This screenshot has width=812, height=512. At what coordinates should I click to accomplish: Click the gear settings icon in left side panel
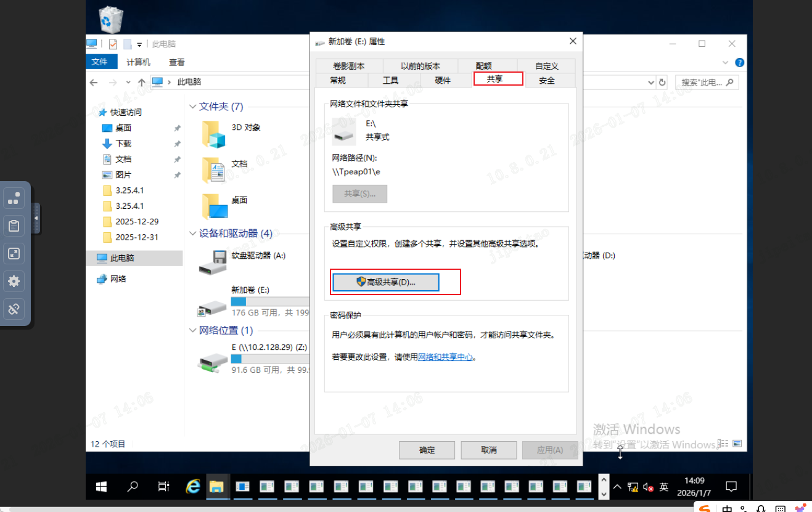[14, 282]
